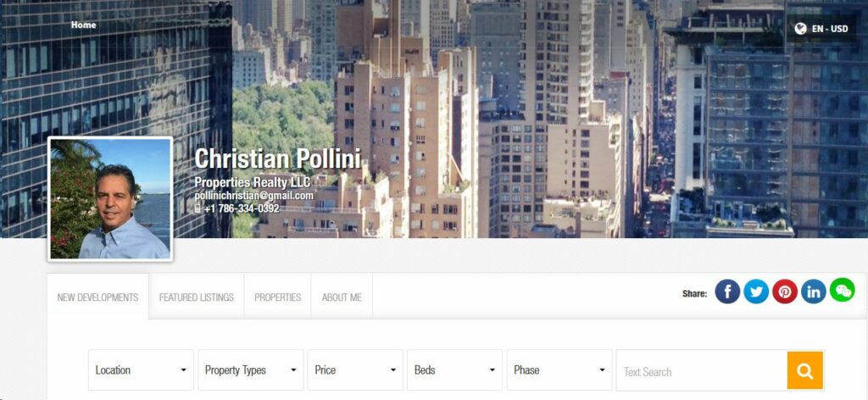Viewport: 868px width, 400px height.
Task: Share profile on Pinterest
Action: pos(785,292)
